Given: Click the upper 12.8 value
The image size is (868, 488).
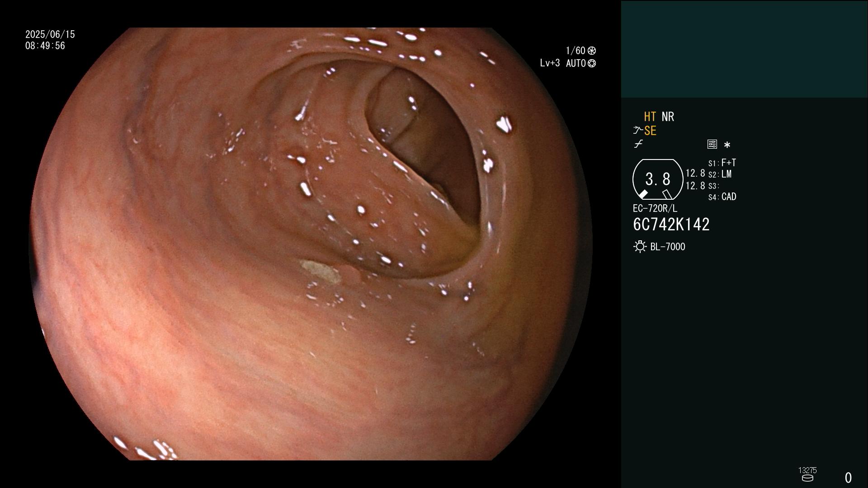Looking at the screenshot, I should (x=695, y=174).
